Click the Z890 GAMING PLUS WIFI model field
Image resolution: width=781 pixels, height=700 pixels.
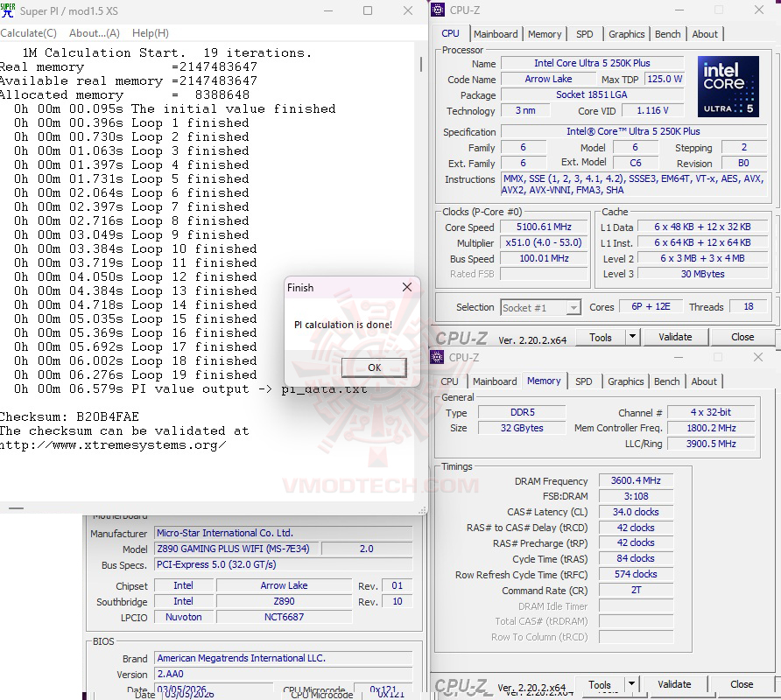[x=236, y=549]
